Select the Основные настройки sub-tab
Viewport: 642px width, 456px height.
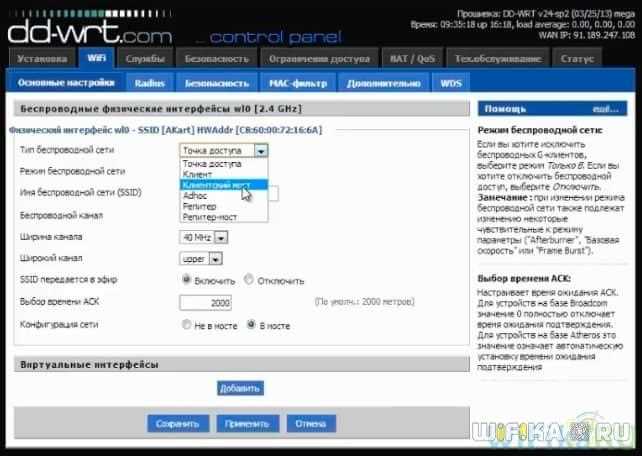(66, 83)
